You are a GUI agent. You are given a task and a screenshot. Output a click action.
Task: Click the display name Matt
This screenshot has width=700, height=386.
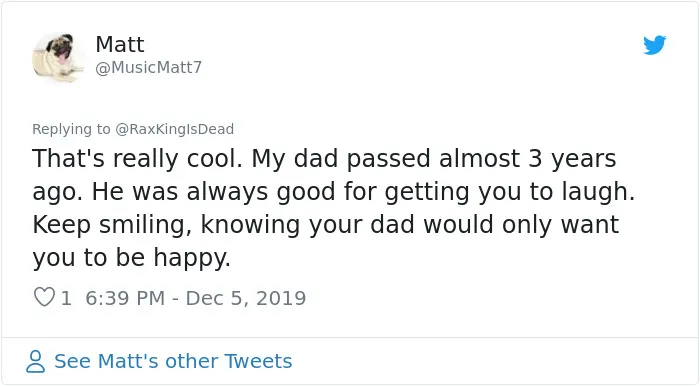point(120,44)
